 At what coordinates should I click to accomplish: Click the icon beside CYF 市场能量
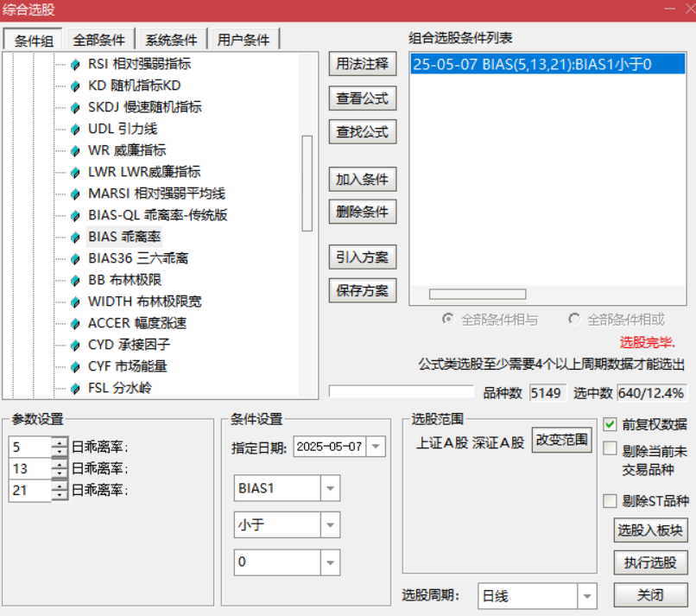[75, 366]
